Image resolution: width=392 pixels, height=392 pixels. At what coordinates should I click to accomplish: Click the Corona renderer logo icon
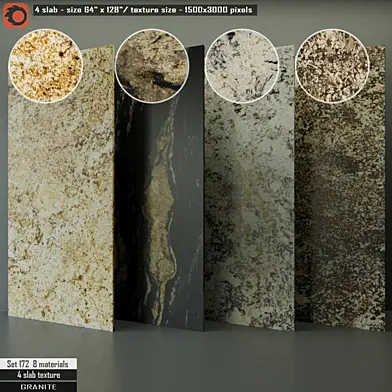click(x=16, y=15)
